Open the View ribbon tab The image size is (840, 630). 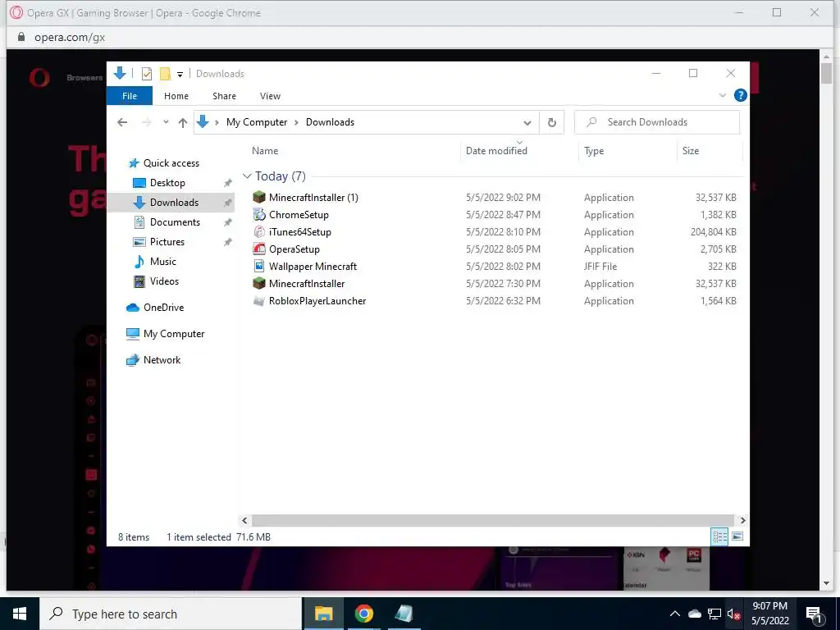[x=270, y=96]
